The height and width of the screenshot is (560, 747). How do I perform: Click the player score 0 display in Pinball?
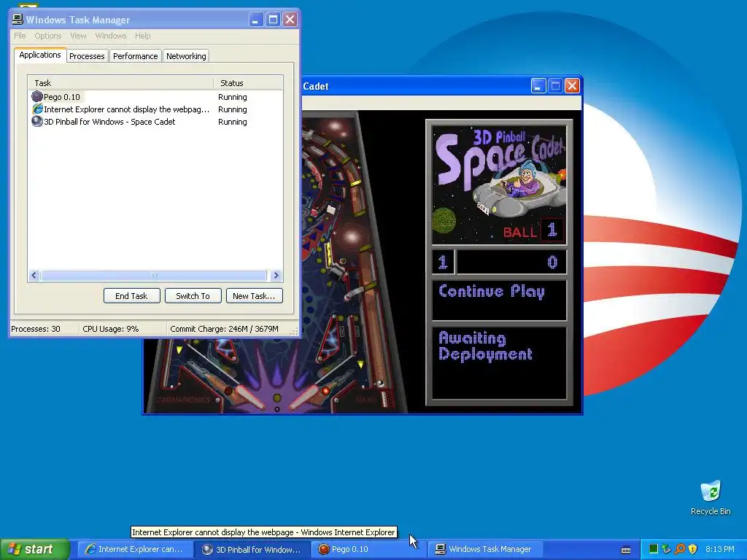pyautogui.click(x=511, y=262)
